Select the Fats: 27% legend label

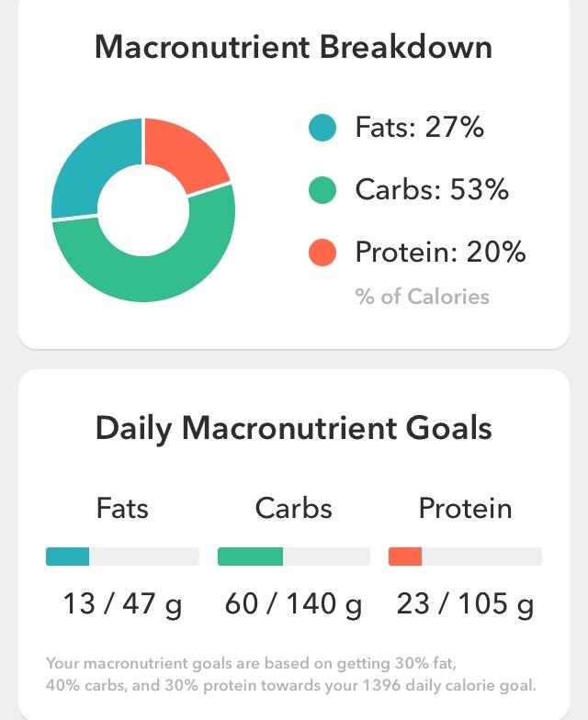coord(420,128)
